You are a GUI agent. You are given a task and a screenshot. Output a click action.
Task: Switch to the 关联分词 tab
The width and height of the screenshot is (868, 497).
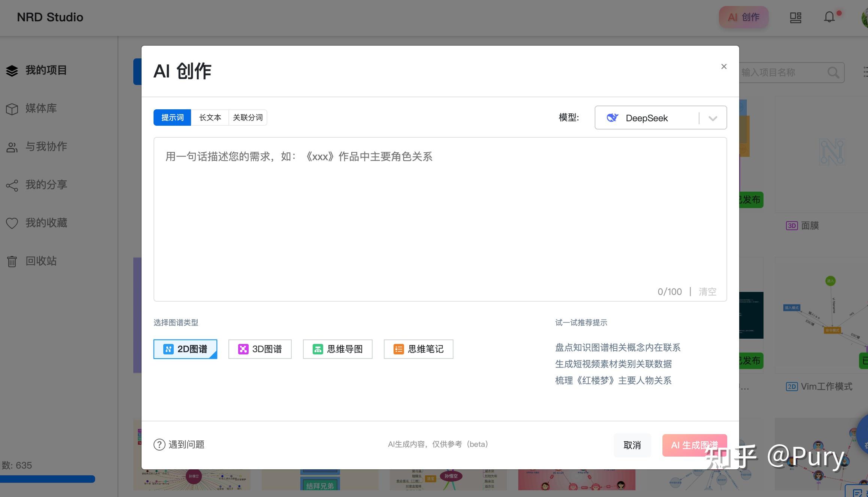click(248, 117)
